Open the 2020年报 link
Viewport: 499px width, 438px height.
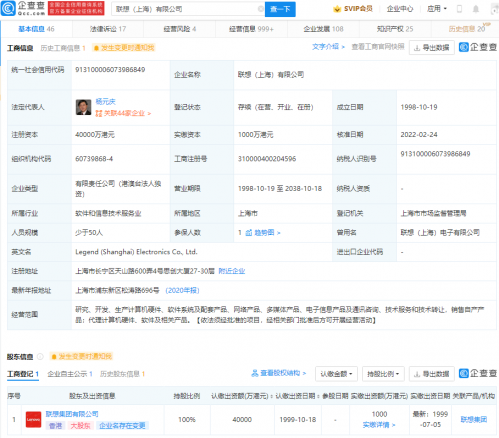point(182,290)
